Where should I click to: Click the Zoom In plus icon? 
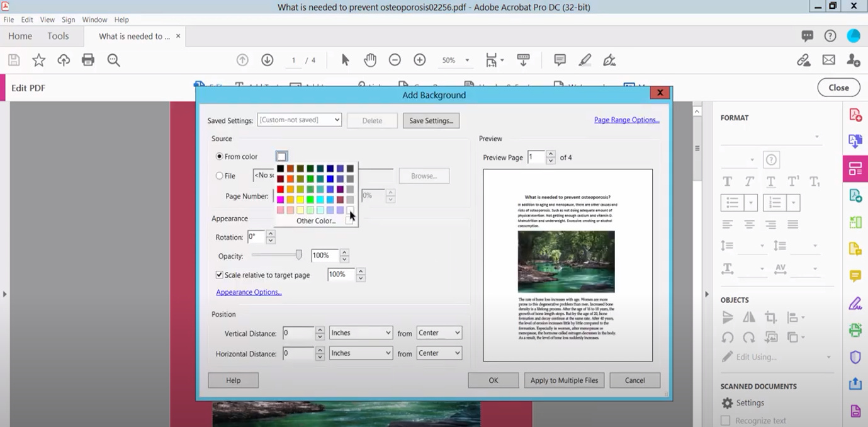pyautogui.click(x=420, y=60)
